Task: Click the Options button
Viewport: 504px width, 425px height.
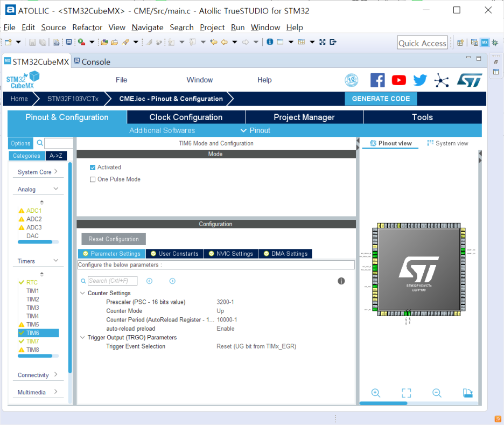Action: pyautogui.click(x=20, y=143)
